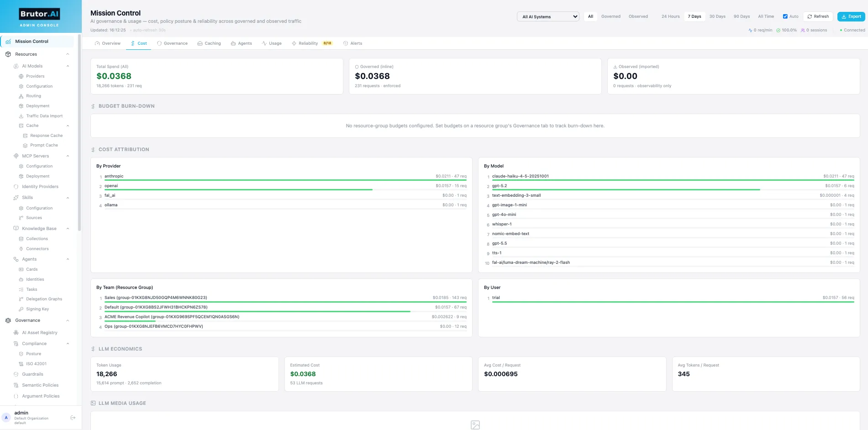This screenshot has height=430, width=868.
Task: Click the Signing Key icon
Action: coord(21,309)
